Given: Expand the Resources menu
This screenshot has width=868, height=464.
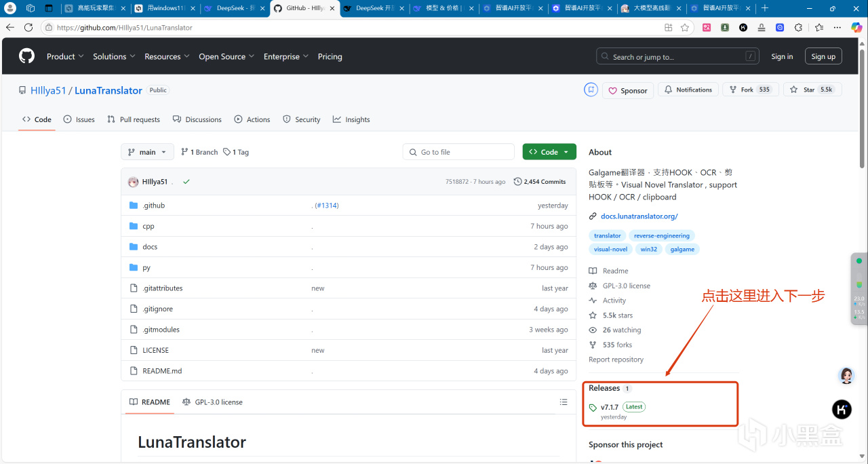Looking at the screenshot, I should [x=167, y=56].
